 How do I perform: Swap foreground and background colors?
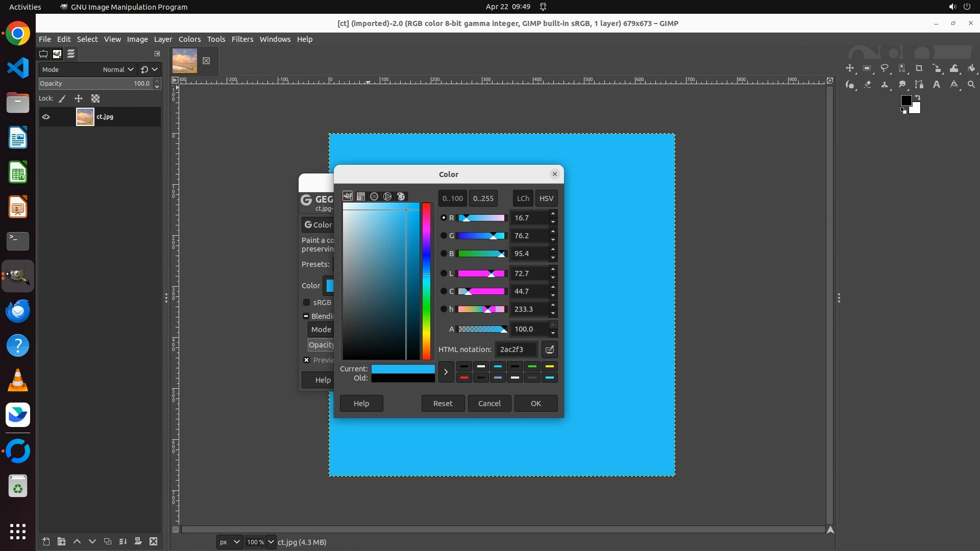(917, 97)
